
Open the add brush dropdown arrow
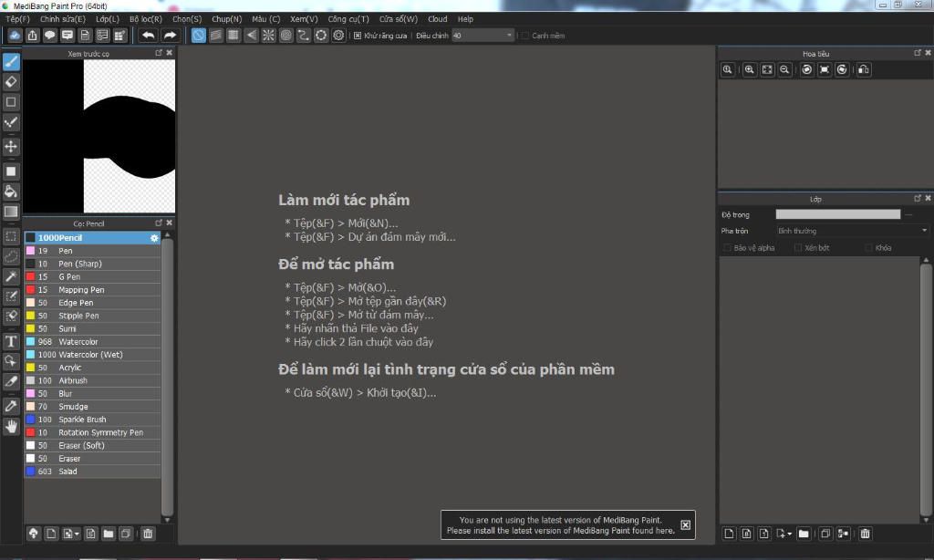[78, 534]
